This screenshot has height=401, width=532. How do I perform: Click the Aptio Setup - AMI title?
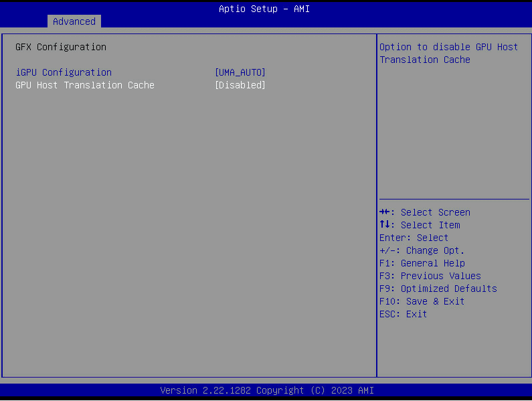pos(264,9)
